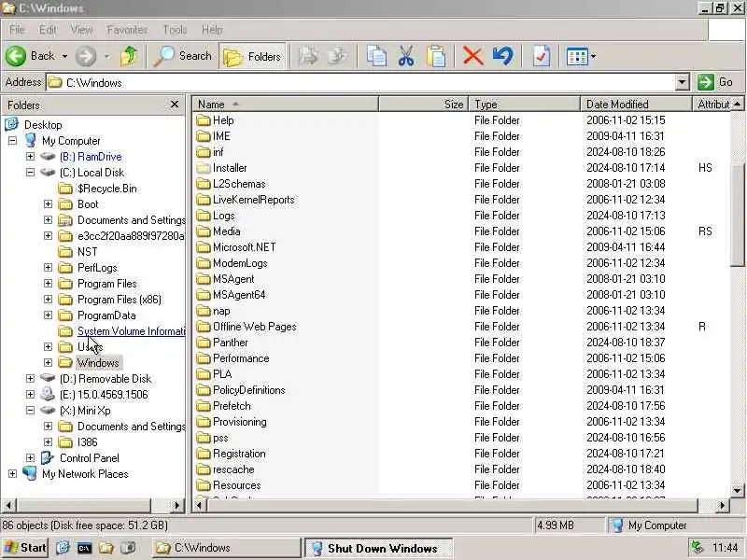747x560 pixels.
Task: Select the LiveKernelReports folder
Action: [253, 200]
